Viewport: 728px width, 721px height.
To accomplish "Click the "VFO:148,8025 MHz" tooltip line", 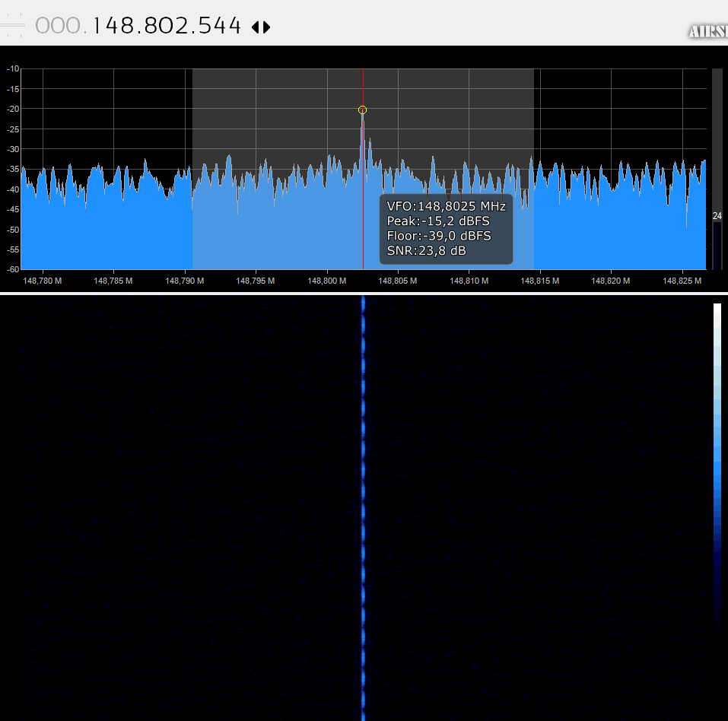I will 447,206.
